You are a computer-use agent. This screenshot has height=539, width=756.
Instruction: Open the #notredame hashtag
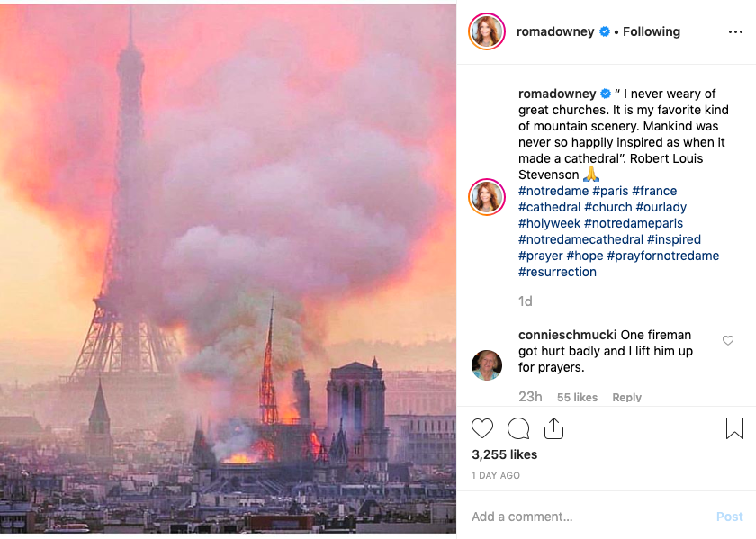(553, 191)
